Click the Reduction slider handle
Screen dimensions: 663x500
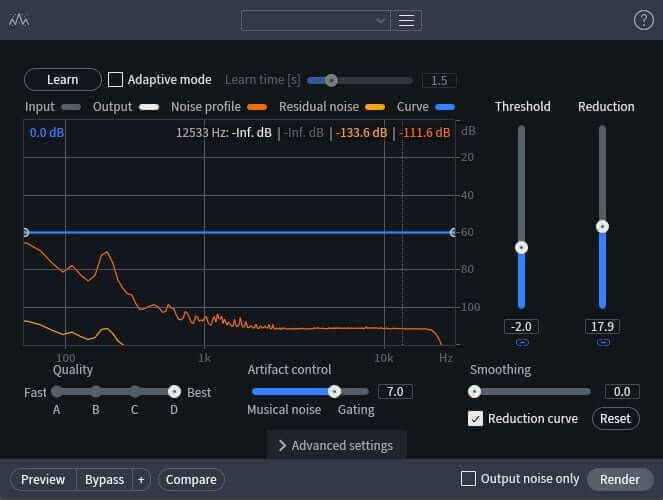[602, 227]
